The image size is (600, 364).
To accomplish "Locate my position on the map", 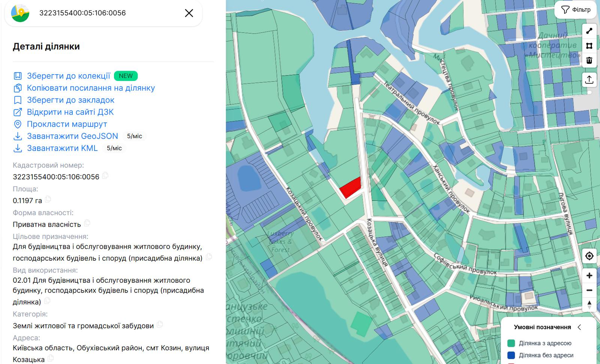I will pos(589,256).
